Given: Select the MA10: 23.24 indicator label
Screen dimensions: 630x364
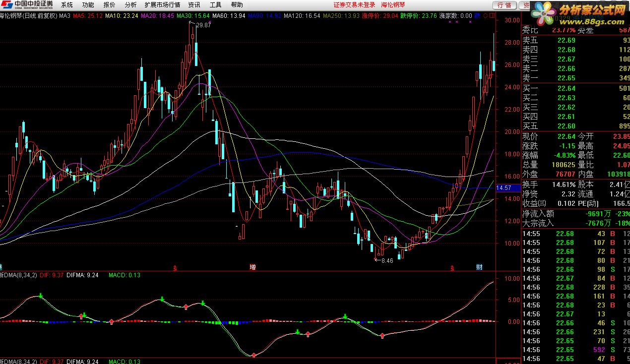Looking at the screenshot, I should coord(122,16).
